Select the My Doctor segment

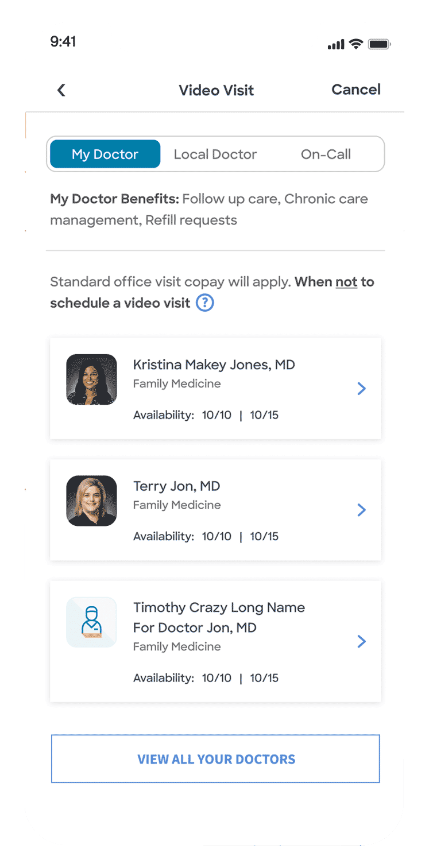(105, 154)
